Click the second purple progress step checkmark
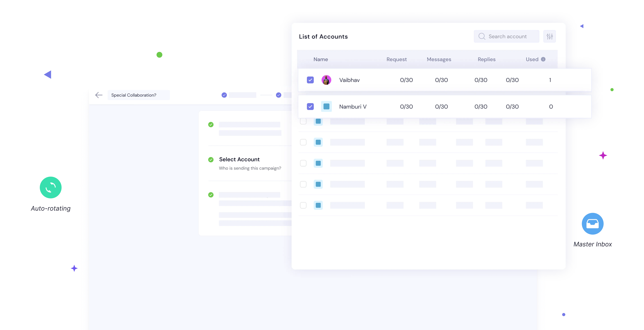Image resolution: width=644 pixels, height=330 pixels. coord(279,95)
